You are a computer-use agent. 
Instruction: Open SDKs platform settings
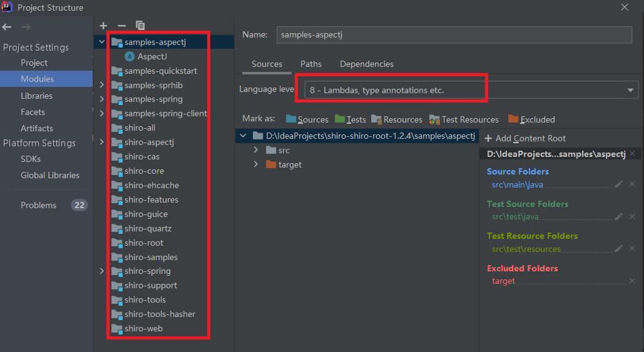tap(31, 159)
